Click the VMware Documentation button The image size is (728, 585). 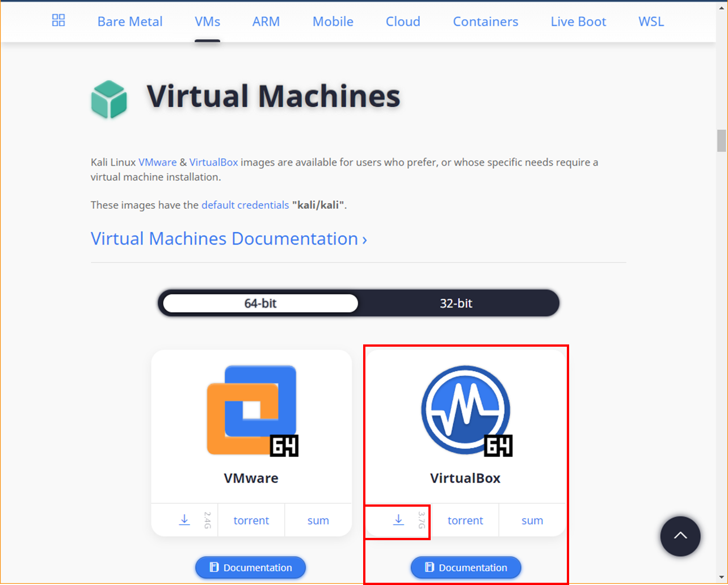point(250,567)
